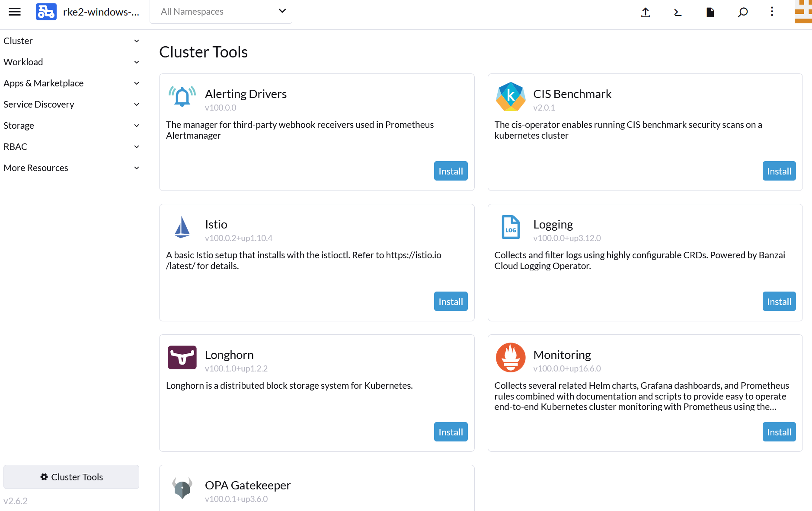
Task: Click the Rancher logo in the top-left
Action: point(46,12)
